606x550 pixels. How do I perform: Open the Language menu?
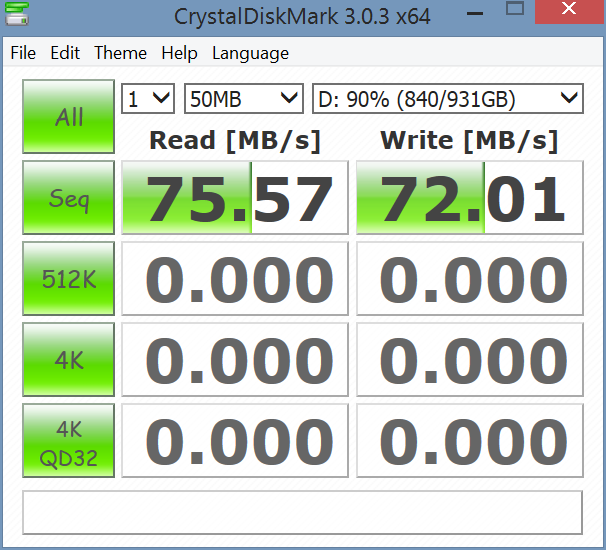point(250,53)
